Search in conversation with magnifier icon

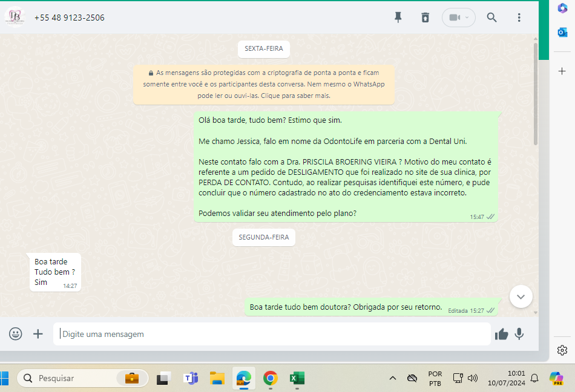pos(491,17)
